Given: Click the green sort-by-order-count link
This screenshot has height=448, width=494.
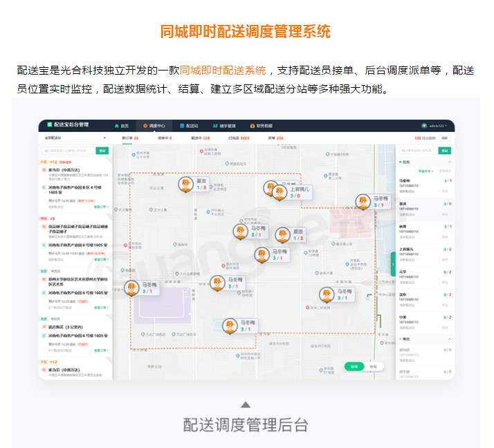Looking at the screenshot, I should (x=426, y=171).
